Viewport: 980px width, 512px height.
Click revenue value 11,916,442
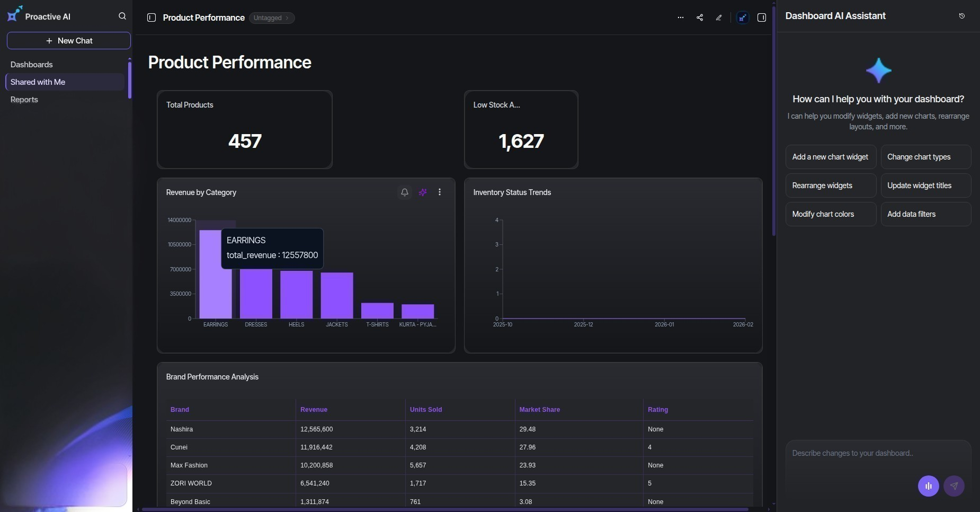[x=317, y=447]
